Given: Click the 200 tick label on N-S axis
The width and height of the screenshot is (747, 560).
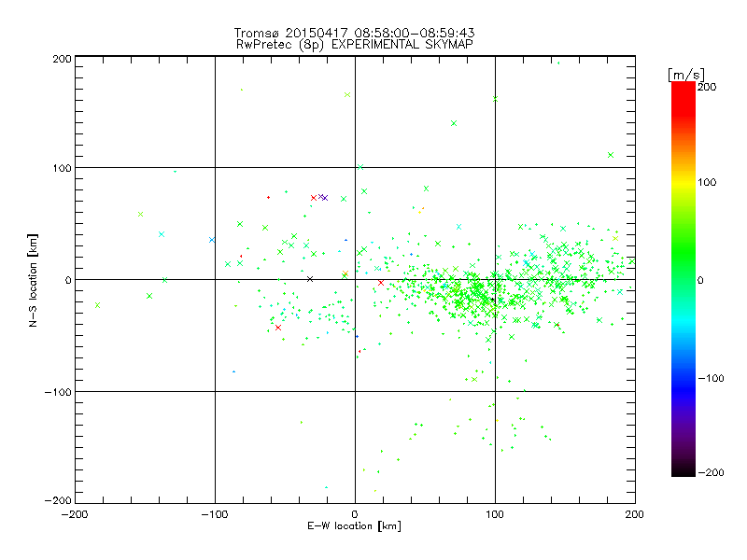Looking at the screenshot, I should point(62,59).
